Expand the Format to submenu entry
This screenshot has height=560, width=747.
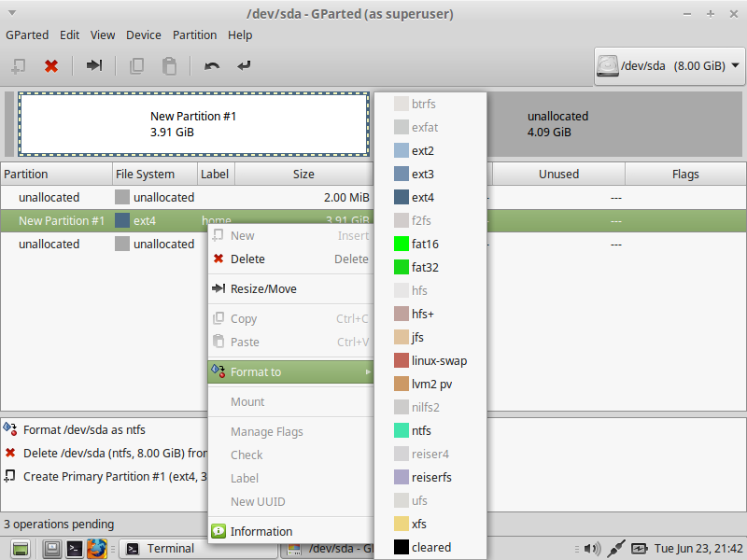point(290,371)
